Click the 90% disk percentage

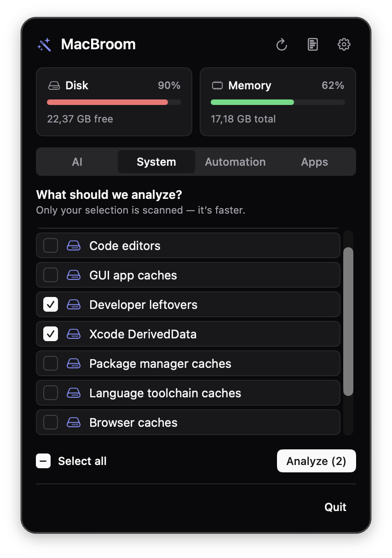tap(169, 86)
